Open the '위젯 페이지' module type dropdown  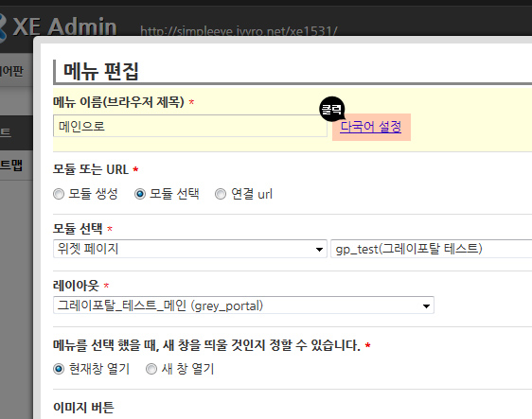click(190, 249)
